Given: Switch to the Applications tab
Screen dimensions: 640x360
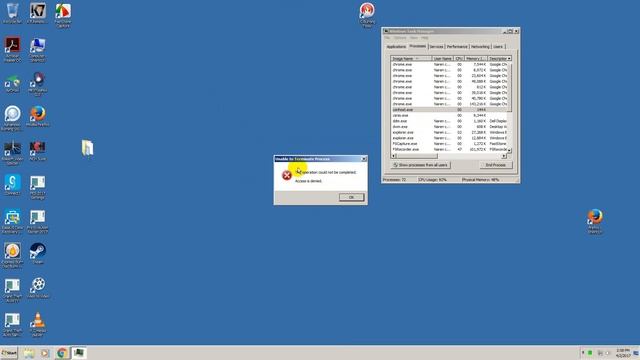Looking at the screenshot, I should pos(396,47).
